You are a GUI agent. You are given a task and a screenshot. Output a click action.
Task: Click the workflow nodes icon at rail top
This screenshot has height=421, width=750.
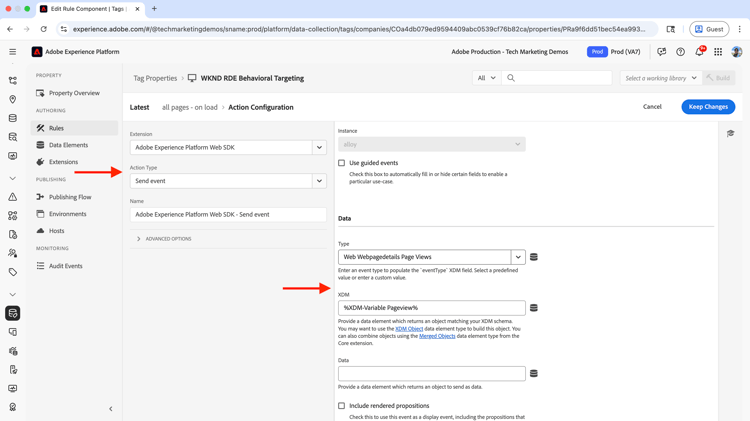[13, 80]
